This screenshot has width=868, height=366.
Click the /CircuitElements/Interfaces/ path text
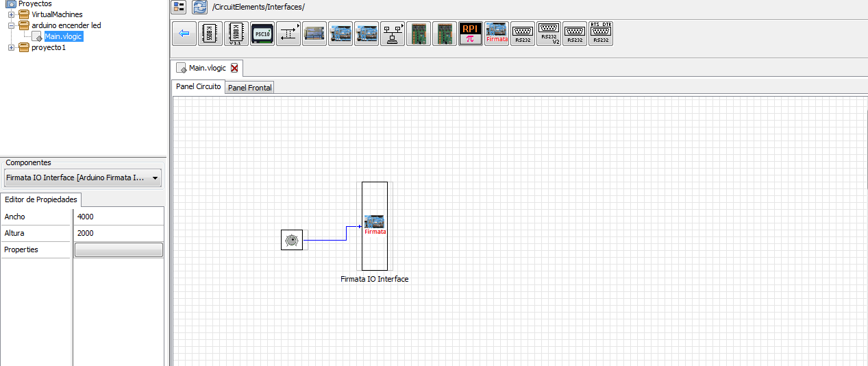point(258,7)
